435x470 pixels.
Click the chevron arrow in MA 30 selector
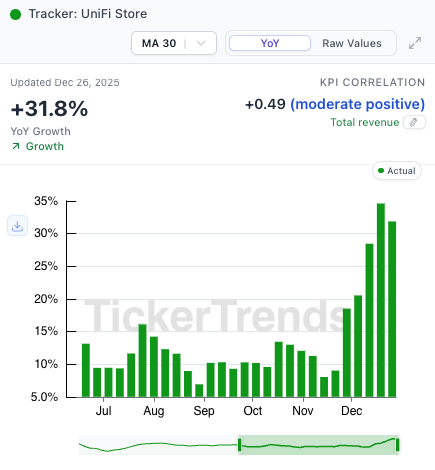tap(201, 43)
